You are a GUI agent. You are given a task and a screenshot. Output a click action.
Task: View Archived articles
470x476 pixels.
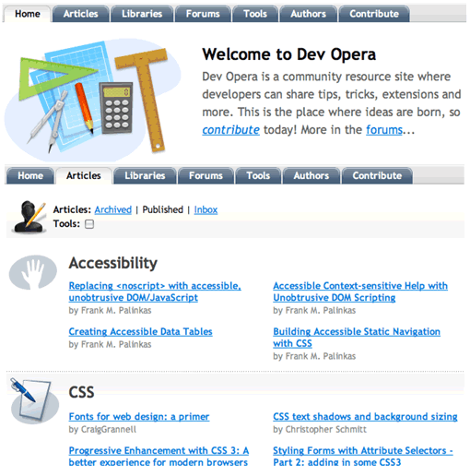(113, 209)
